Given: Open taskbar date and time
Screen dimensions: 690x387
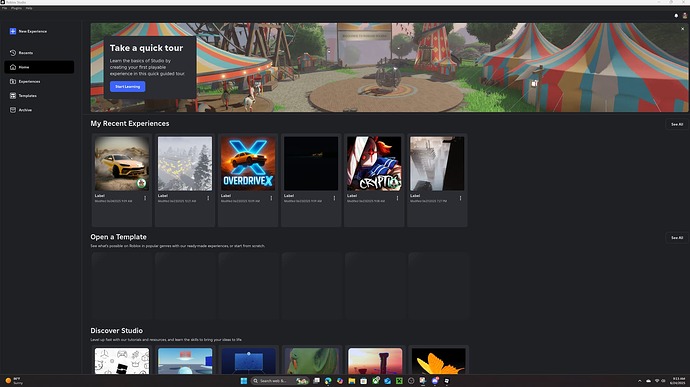Looking at the screenshot, I should point(678,381).
